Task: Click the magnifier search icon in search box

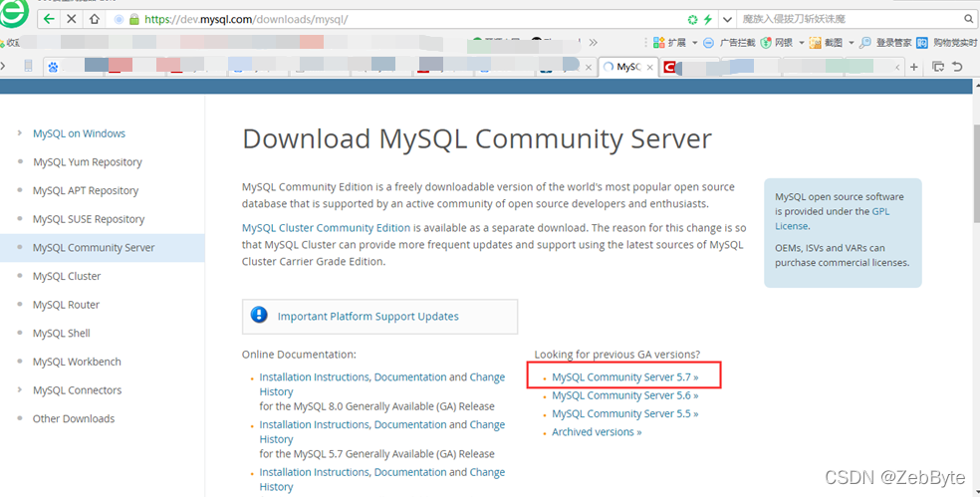Action: point(969,19)
